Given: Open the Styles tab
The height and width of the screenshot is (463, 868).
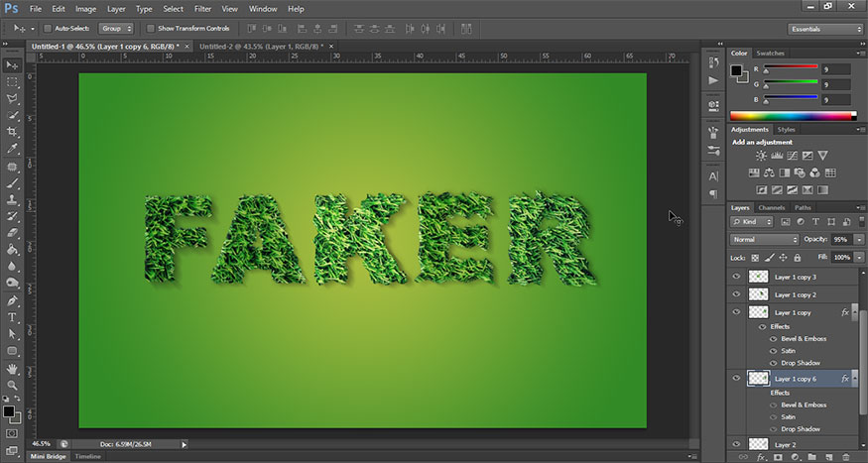Looking at the screenshot, I should (x=786, y=130).
